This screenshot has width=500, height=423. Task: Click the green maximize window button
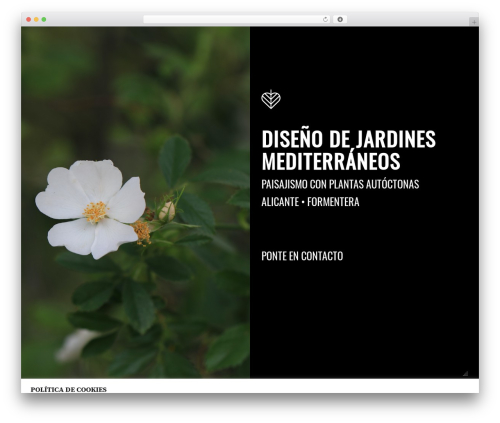[x=44, y=19]
